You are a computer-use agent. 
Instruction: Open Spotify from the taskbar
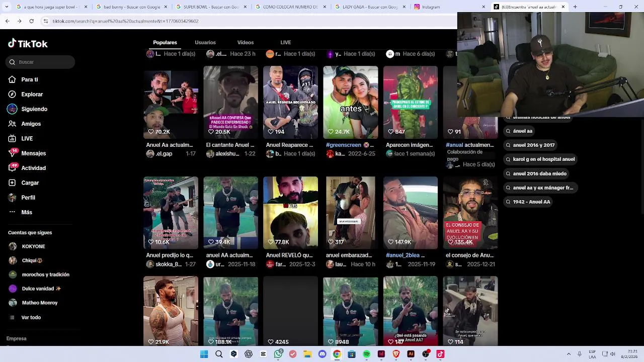pos(367,354)
